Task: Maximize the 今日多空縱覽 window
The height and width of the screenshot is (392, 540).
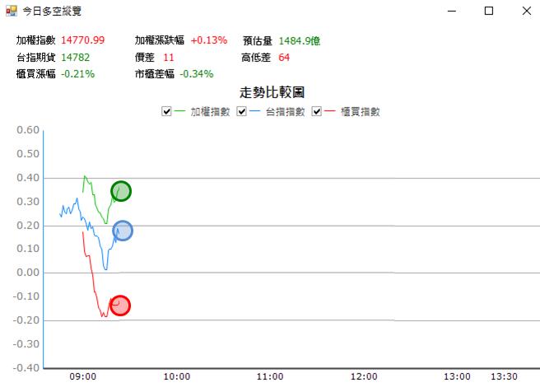Action: [489, 11]
